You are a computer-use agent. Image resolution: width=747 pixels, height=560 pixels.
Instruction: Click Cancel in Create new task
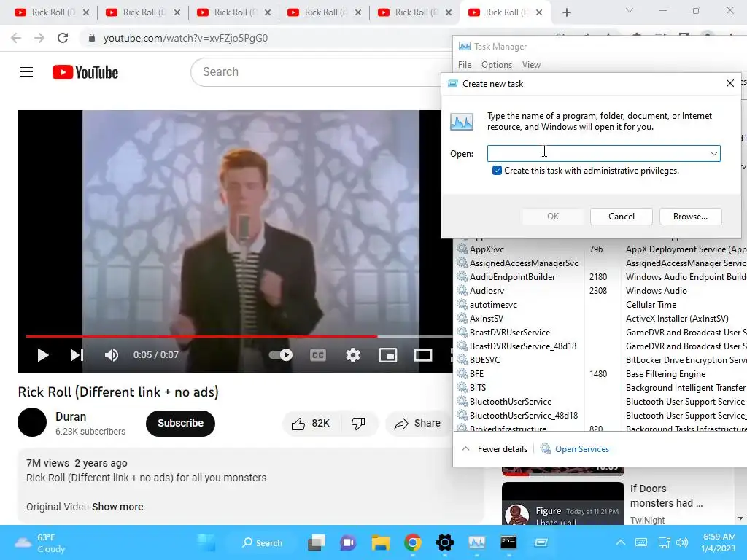[x=622, y=217]
